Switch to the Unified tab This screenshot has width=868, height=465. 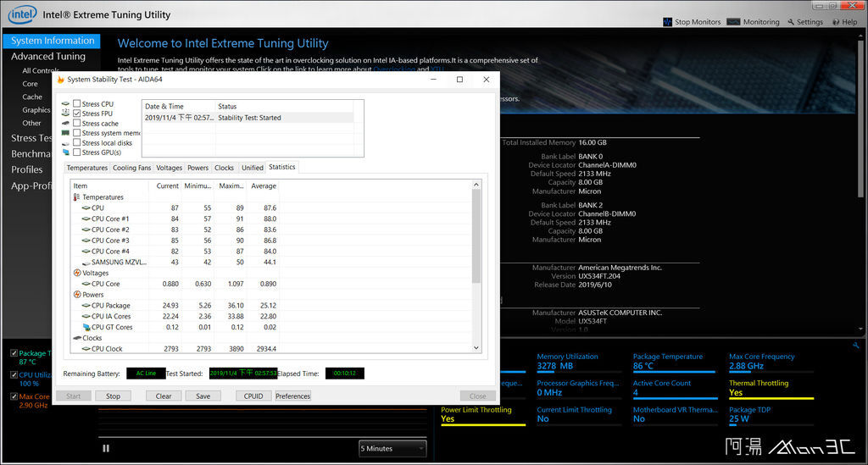(253, 168)
